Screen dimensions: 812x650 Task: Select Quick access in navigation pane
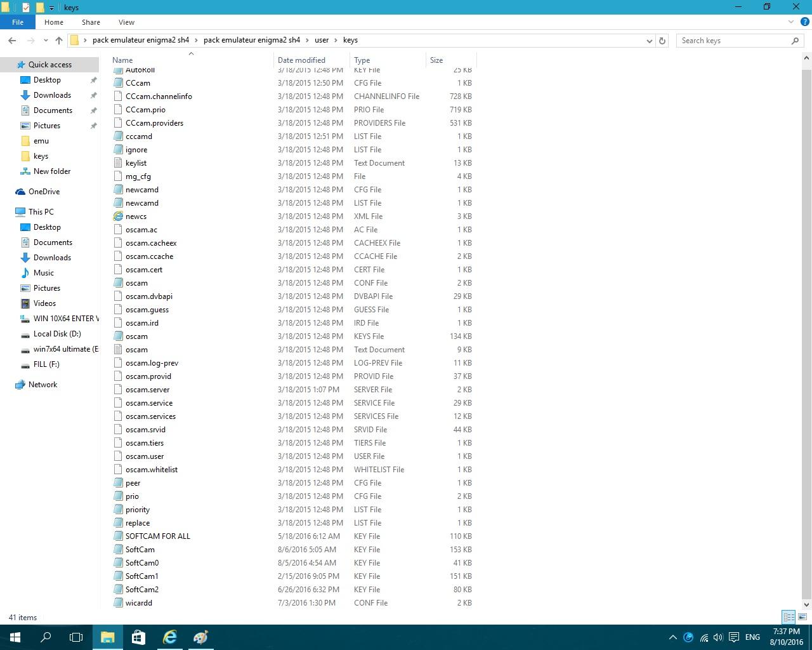coord(50,65)
